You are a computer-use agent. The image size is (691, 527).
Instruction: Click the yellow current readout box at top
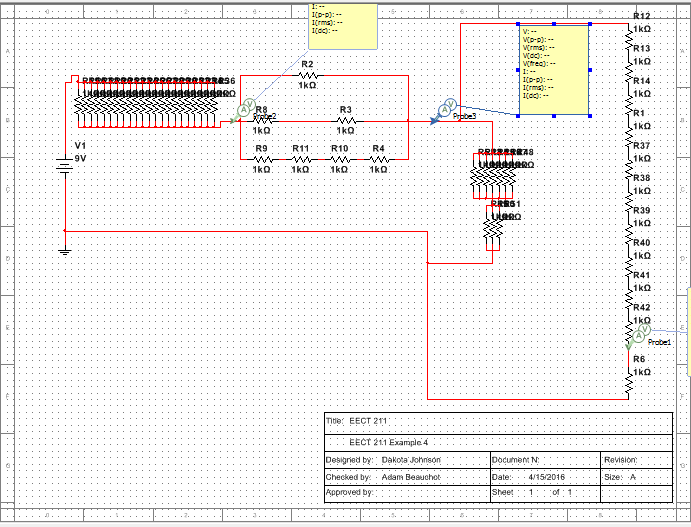click(343, 25)
